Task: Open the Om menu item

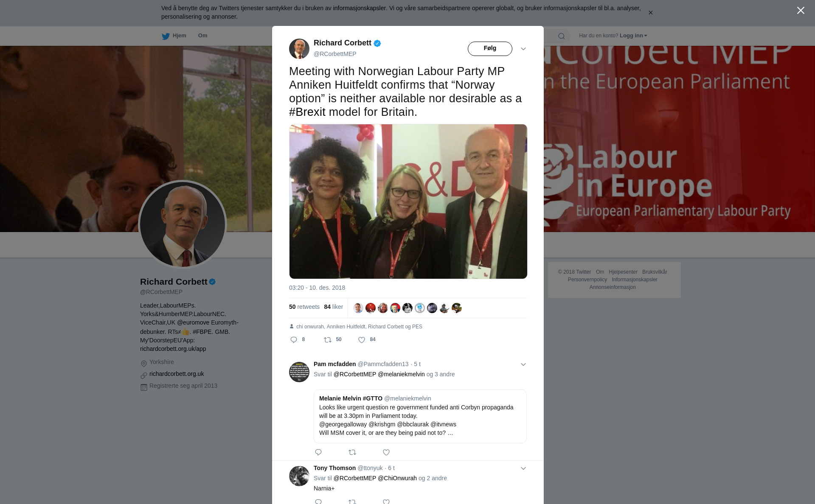Action: point(202,36)
